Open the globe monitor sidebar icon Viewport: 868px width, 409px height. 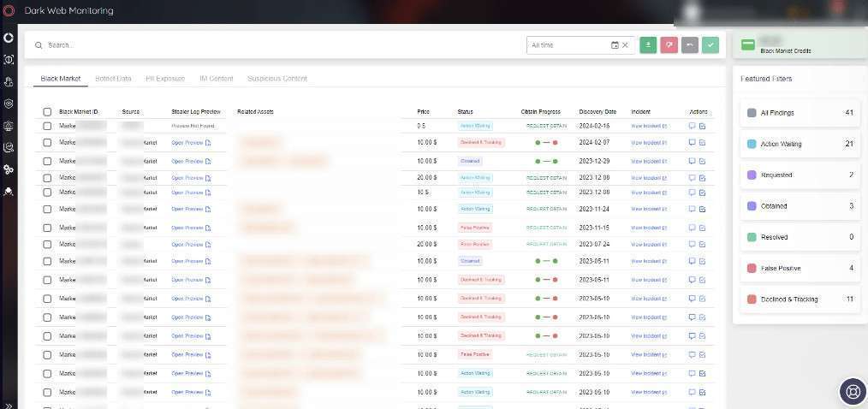click(9, 126)
